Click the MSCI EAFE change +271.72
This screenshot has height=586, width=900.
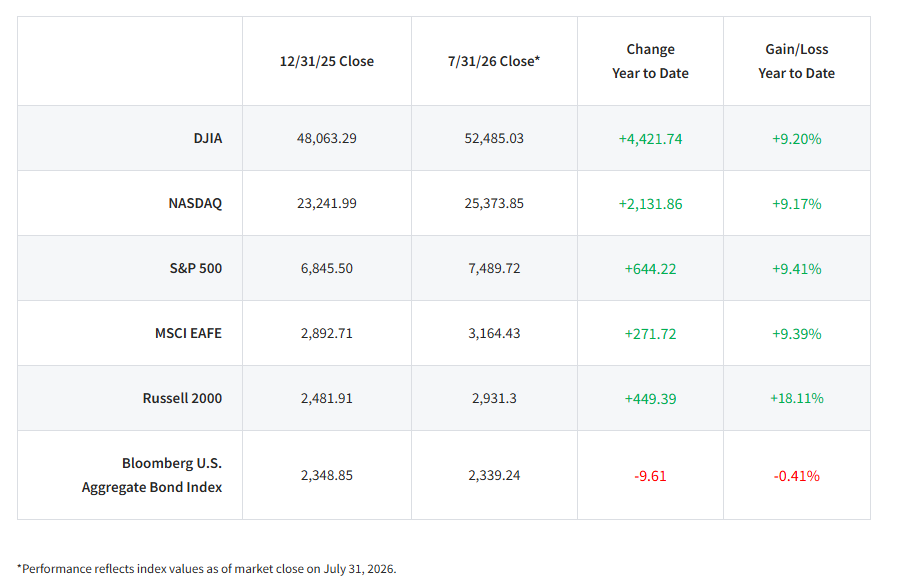coord(650,333)
